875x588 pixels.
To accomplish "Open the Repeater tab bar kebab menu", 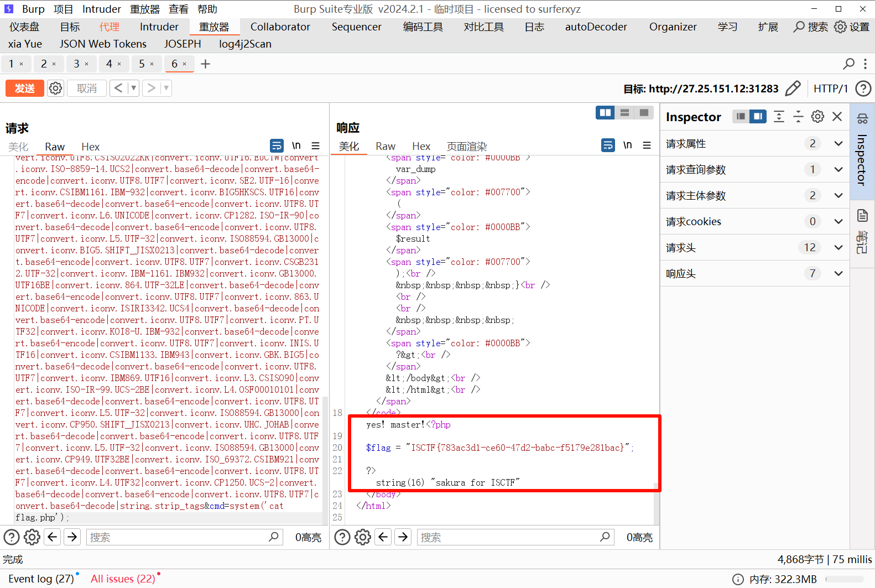I will click(x=866, y=64).
